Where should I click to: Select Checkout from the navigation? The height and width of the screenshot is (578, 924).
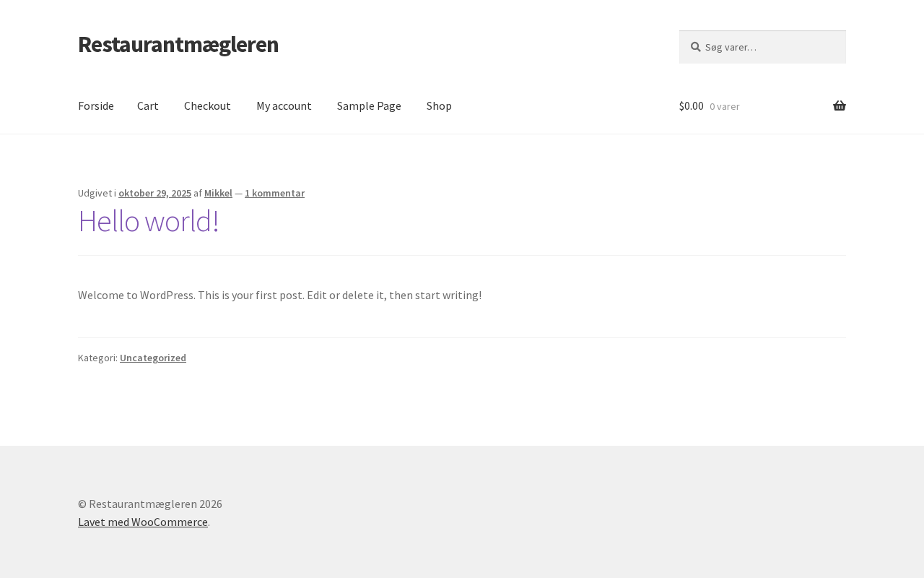tap(207, 105)
